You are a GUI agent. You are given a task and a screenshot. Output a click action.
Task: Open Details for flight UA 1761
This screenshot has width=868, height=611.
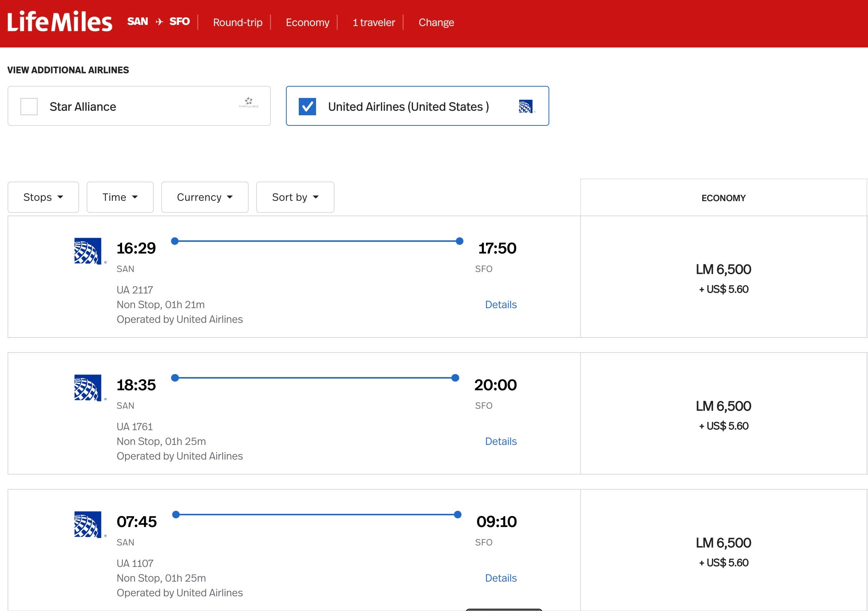tap(501, 441)
